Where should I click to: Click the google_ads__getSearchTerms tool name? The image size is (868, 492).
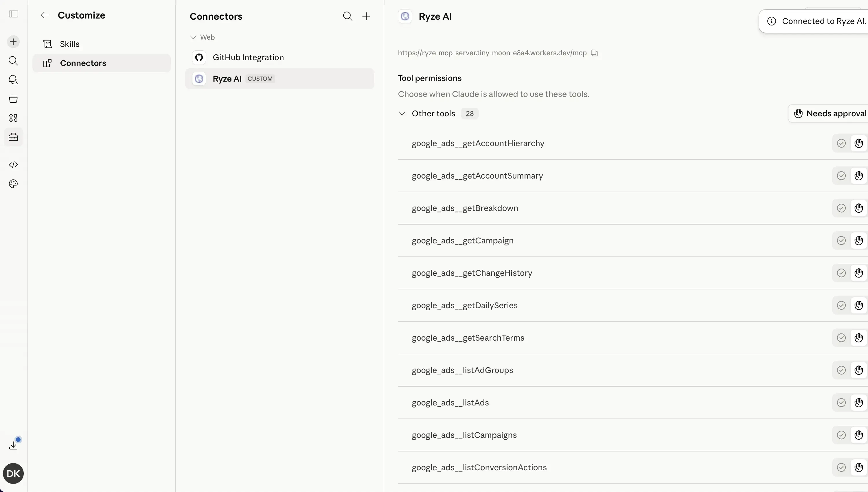tap(468, 338)
